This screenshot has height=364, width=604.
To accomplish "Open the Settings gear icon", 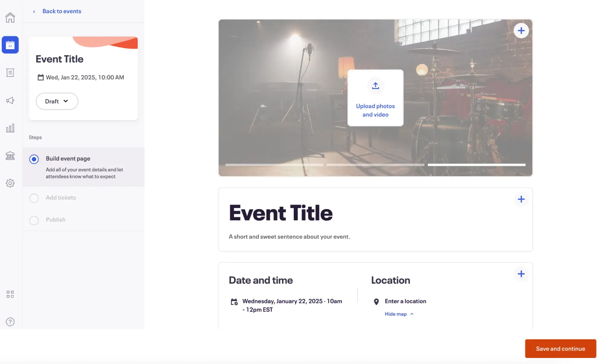I will pyautogui.click(x=10, y=183).
